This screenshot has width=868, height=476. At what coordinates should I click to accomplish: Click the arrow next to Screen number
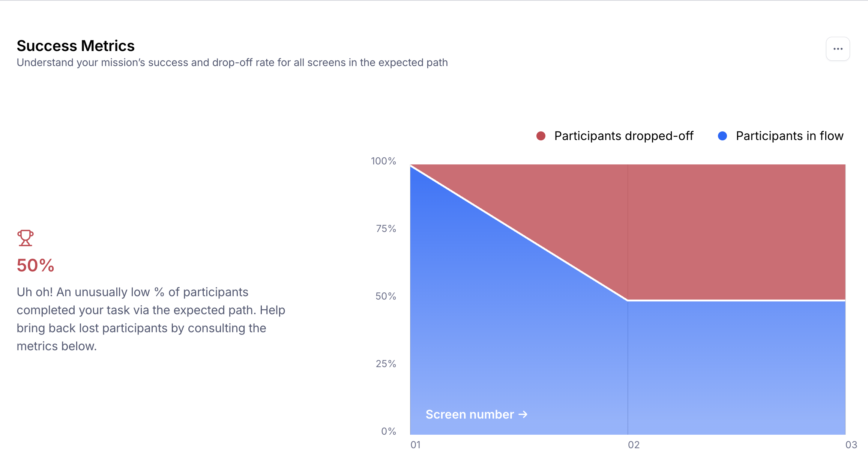[523, 414]
